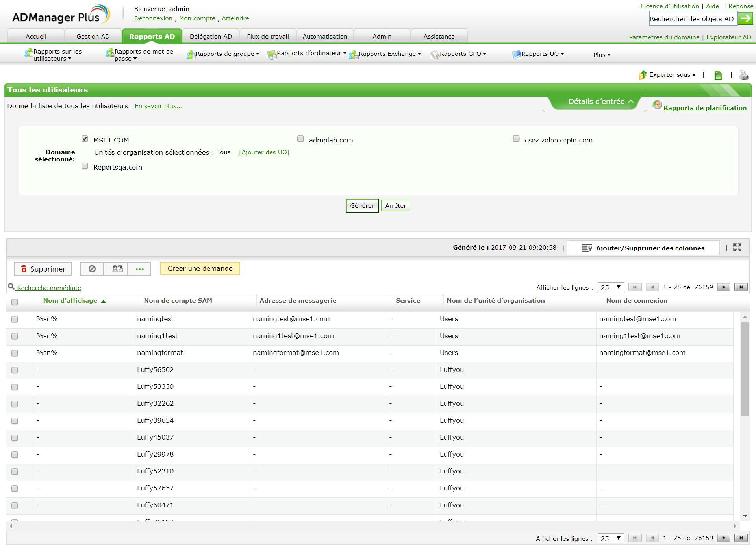Click the Rechercher des objets AD field
Screen dimensions: 756x551
click(x=693, y=18)
